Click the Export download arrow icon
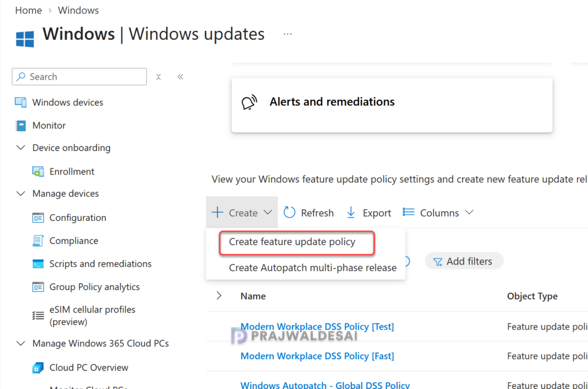The width and height of the screenshot is (588, 389). (x=351, y=212)
